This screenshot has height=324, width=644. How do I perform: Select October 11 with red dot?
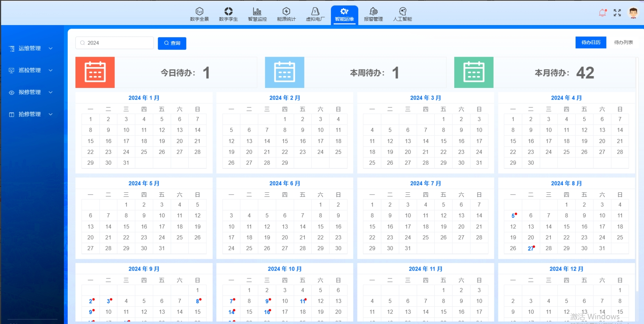tap(303, 301)
